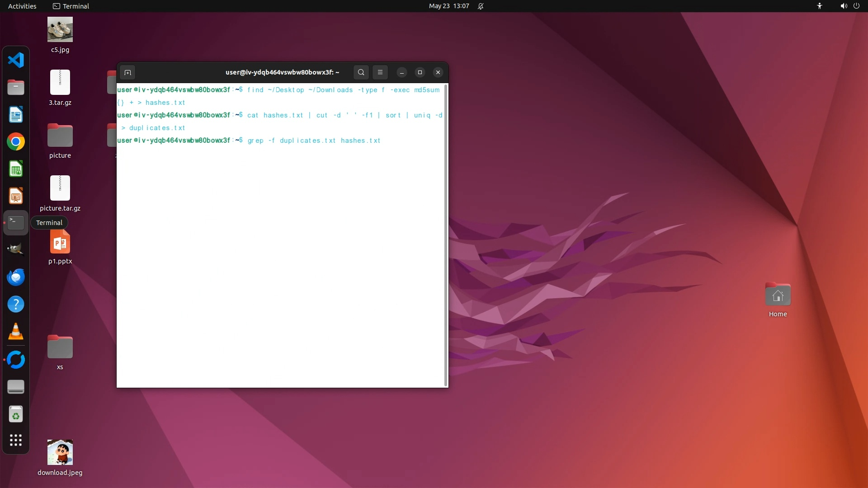The width and height of the screenshot is (868, 488).
Task: Select the c5.jpg desktop thumbnail
Action: 60,30
